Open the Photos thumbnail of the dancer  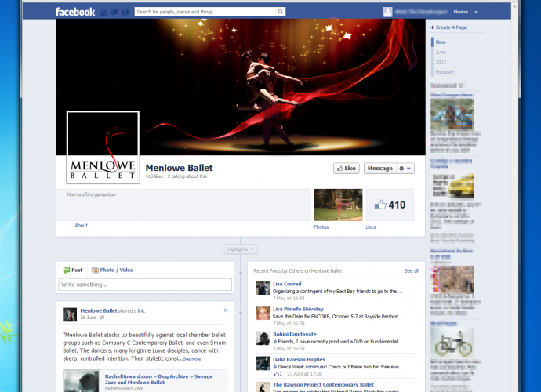338,205
